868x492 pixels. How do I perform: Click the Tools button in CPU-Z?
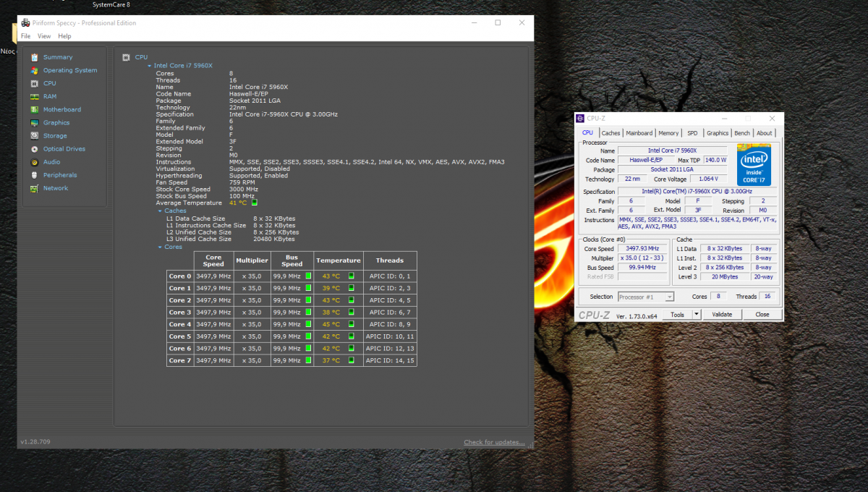pyautogui.click(x=677, y=315)
